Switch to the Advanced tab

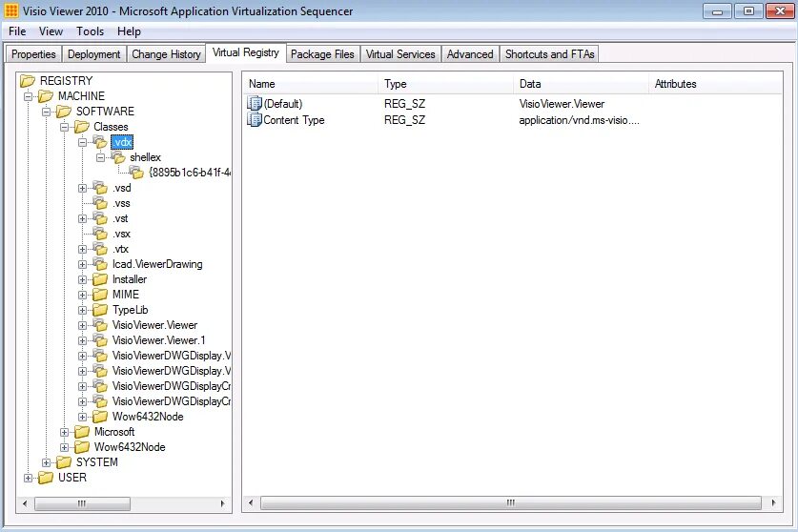(470, 54)
